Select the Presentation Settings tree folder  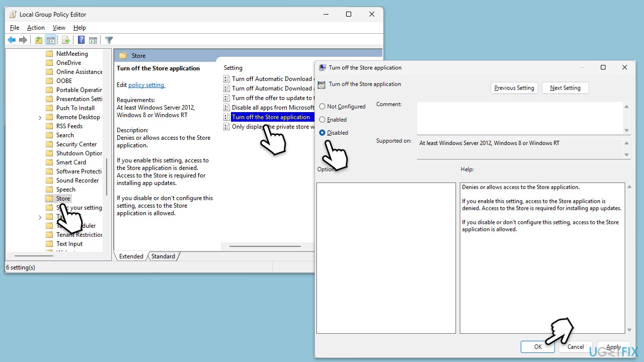79,99
